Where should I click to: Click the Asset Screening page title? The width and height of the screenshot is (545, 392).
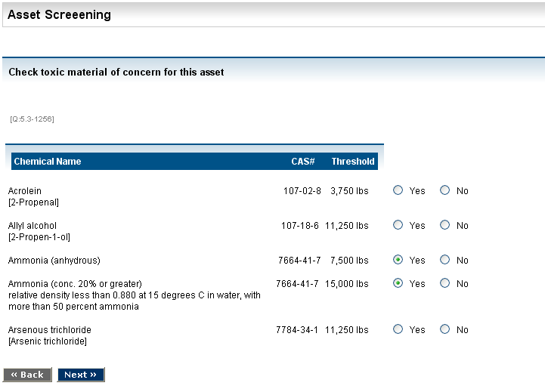[x=59, y=14]
